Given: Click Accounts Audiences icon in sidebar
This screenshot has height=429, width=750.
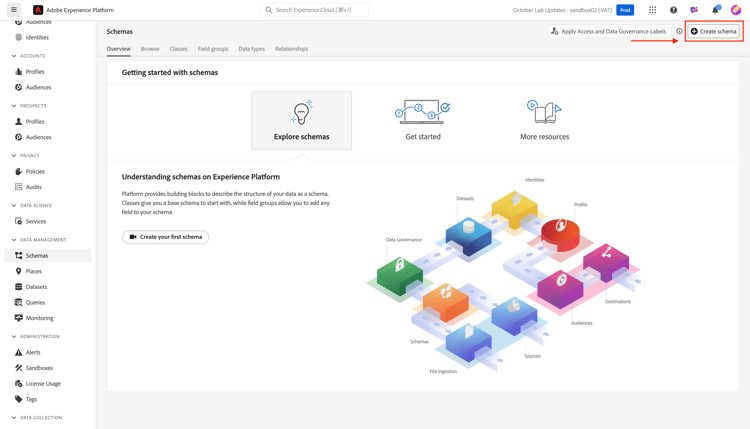Looking at the screenshot, I should pyautogui.click(x=19, y=87).
